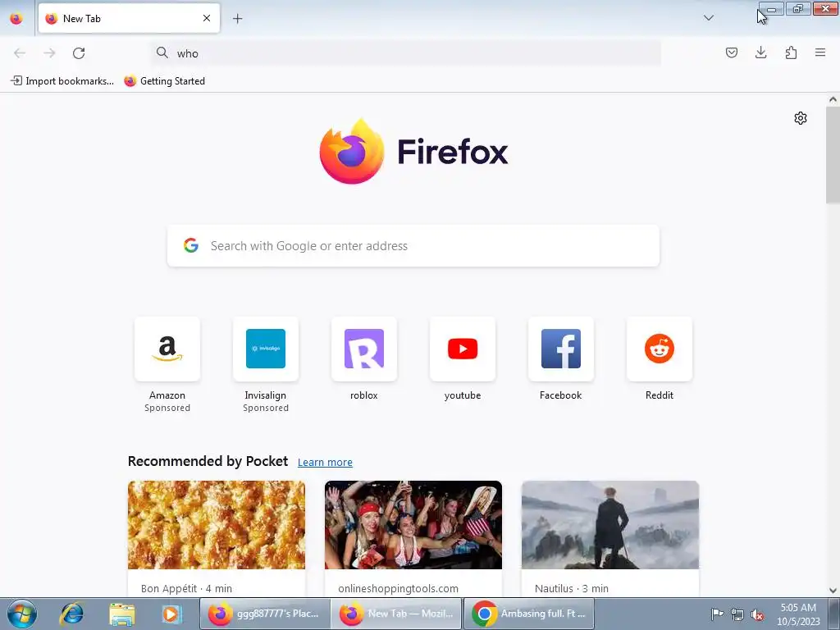Click muted volume icon in tray

(757, 614)
